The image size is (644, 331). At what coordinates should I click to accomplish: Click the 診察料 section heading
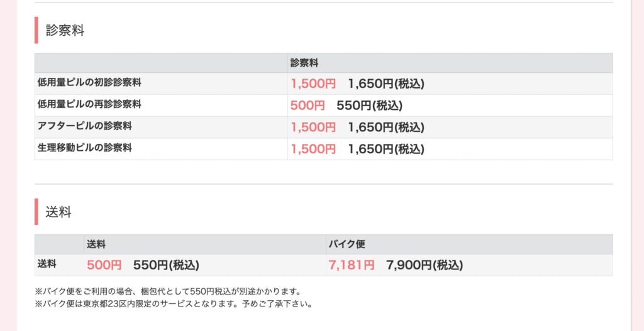click(x=65, y=30)
